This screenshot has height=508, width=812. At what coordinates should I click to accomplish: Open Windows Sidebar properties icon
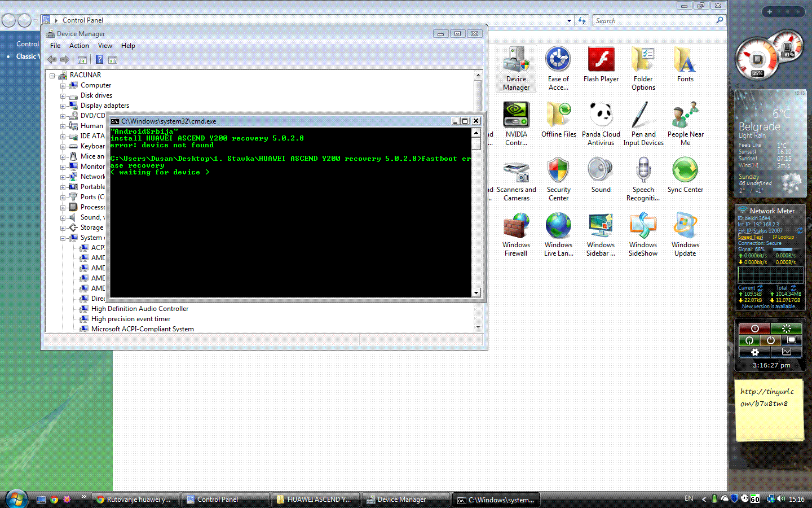[x=601, y=234]
